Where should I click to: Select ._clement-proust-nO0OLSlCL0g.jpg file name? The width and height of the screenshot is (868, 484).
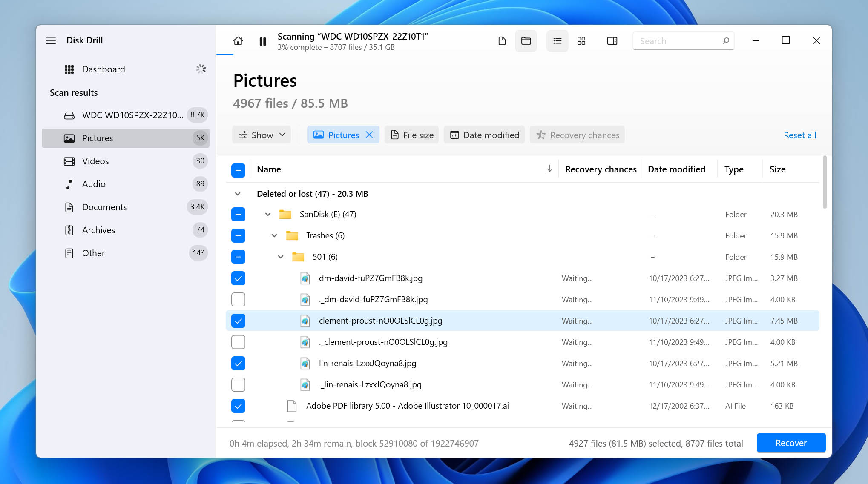pos(383,342)
